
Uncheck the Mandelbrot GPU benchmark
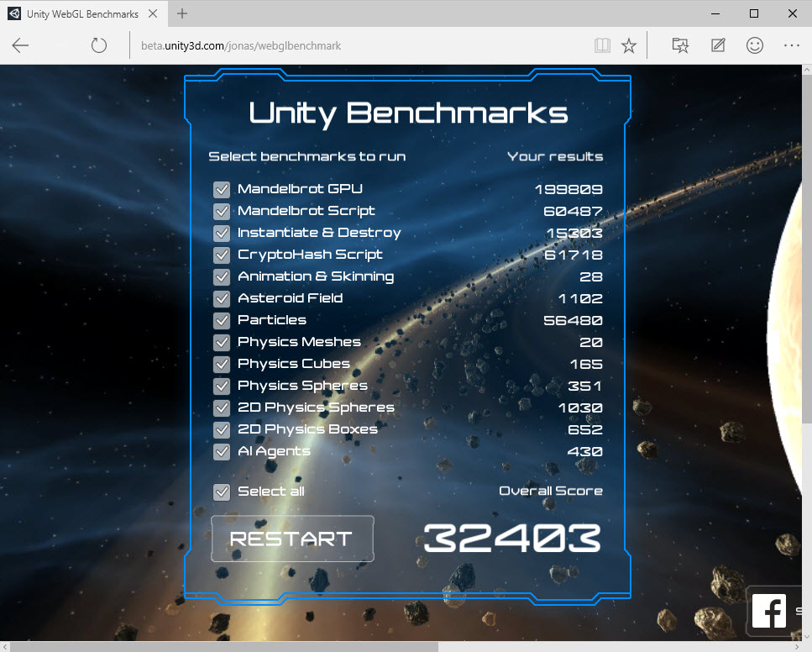(x=222, y=190)
